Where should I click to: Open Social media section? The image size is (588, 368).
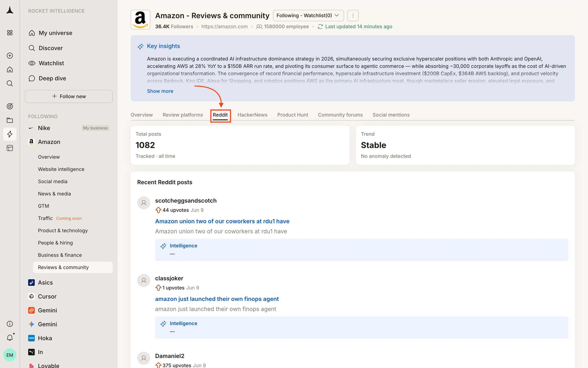click(53, 182)
